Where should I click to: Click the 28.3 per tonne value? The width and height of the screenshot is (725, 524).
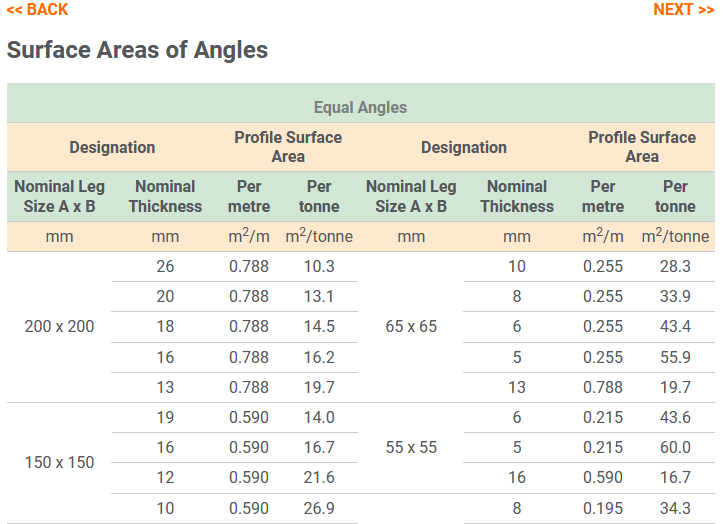point(675,267)
